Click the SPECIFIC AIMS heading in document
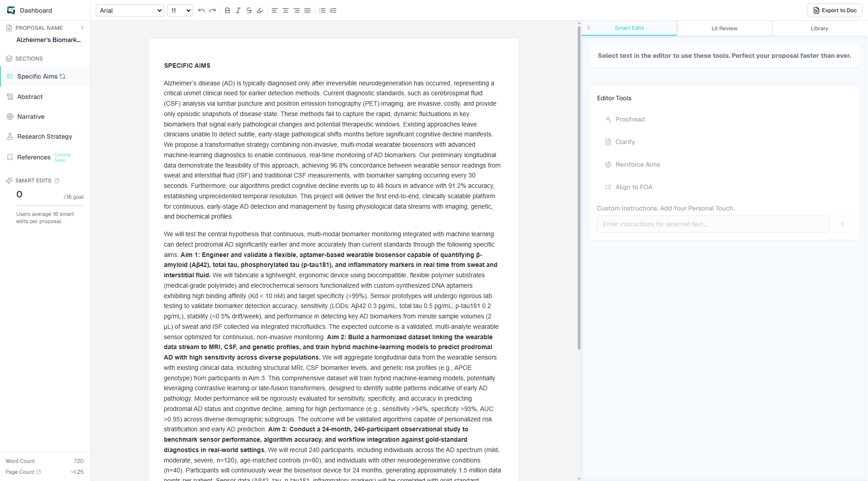Viewport: 868px width, 481px height. click(x=187, y=65)
